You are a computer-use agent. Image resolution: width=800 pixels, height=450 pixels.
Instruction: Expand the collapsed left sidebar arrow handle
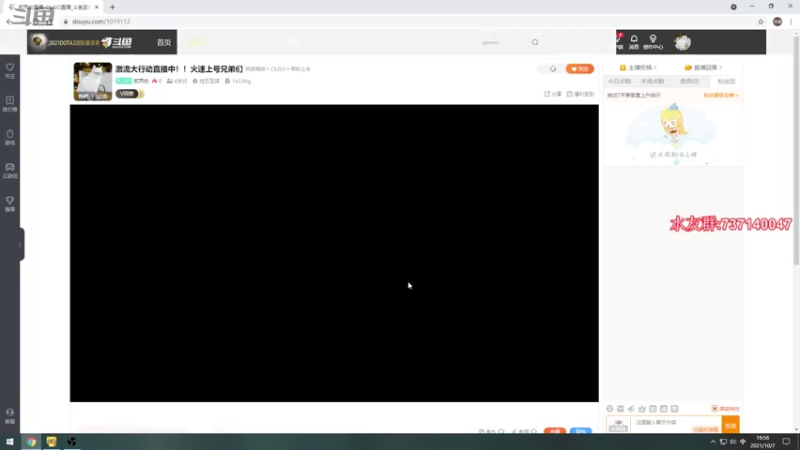(x=20, y=245)
